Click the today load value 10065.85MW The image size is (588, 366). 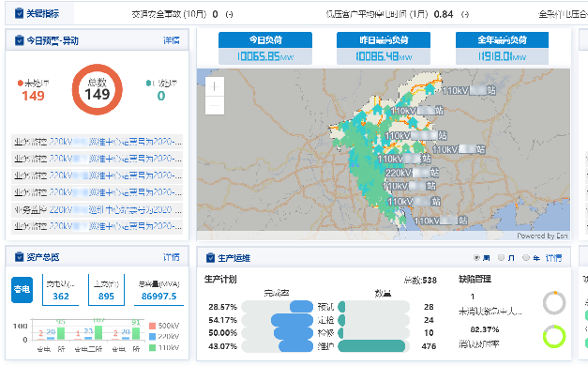click(265, 56)
